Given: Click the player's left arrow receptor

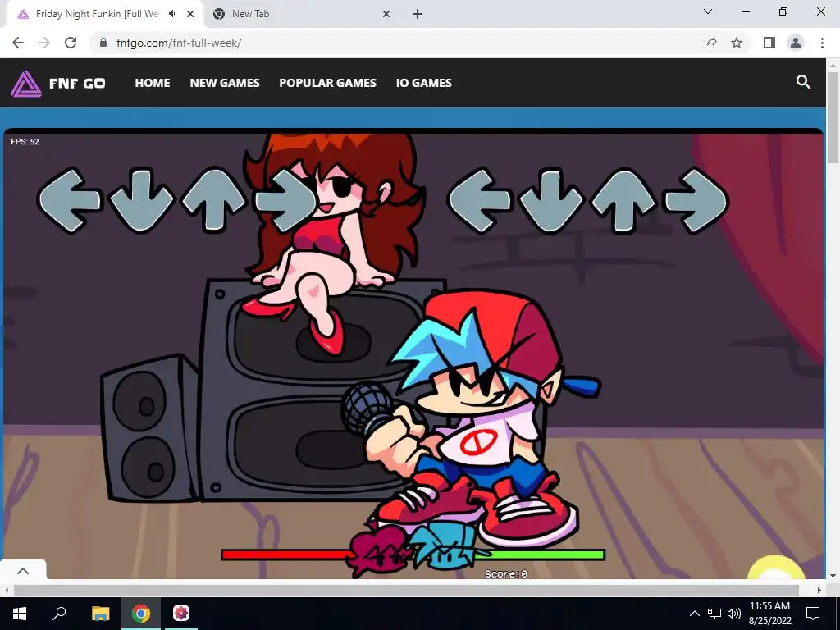Looking at the screenshot, I should (479, 201).
